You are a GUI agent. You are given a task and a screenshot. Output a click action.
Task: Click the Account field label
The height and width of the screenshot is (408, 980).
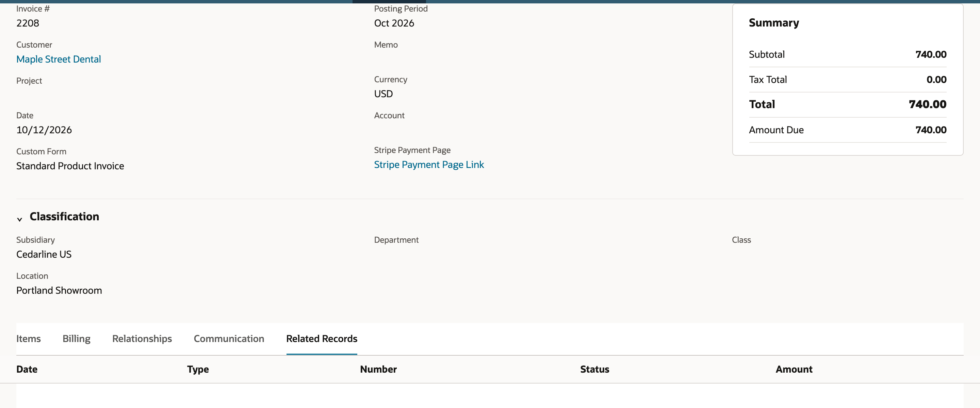(x=389, y=116)
